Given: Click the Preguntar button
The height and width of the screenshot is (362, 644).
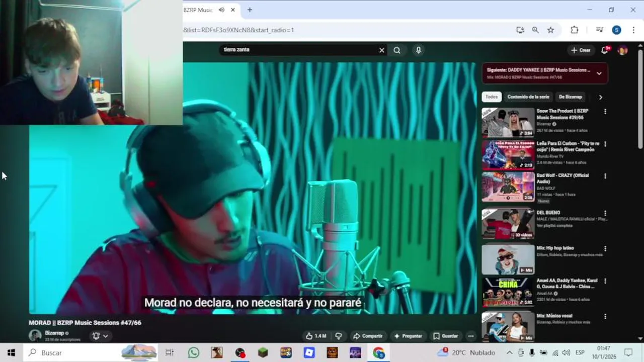Looking at the screenshot, I should point(408,336).
